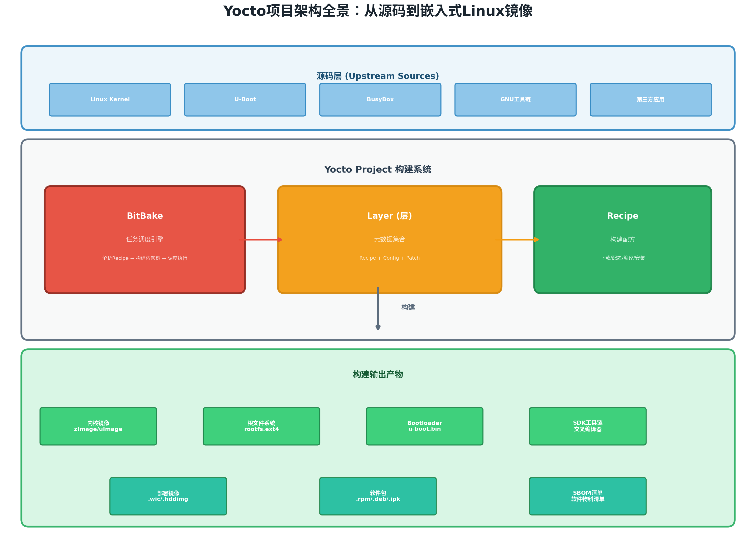This screenshot has width=756, height=548.
Task: Click the 元数据集合 subtitle
Action: (389, 239)
